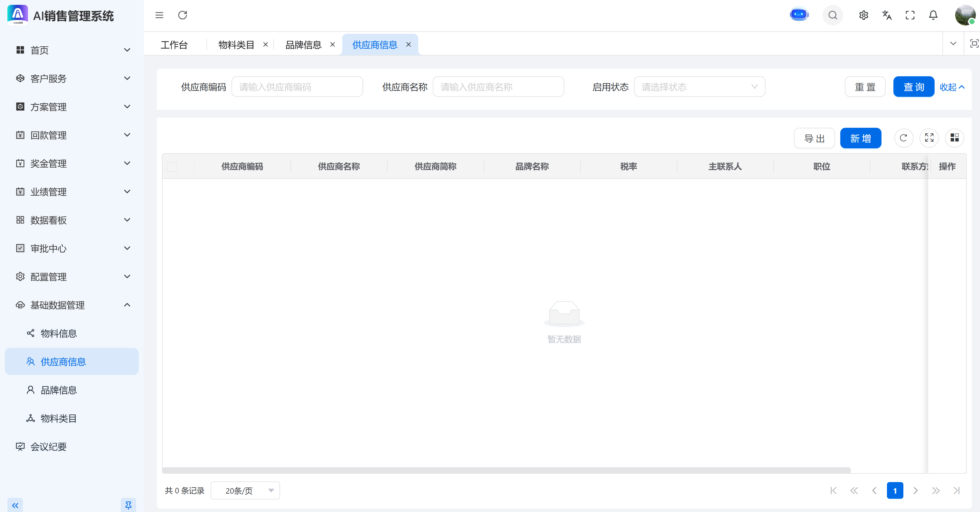Click the 收起 collapse link
Screen dimensions: 980x512
tap(951, 87)
